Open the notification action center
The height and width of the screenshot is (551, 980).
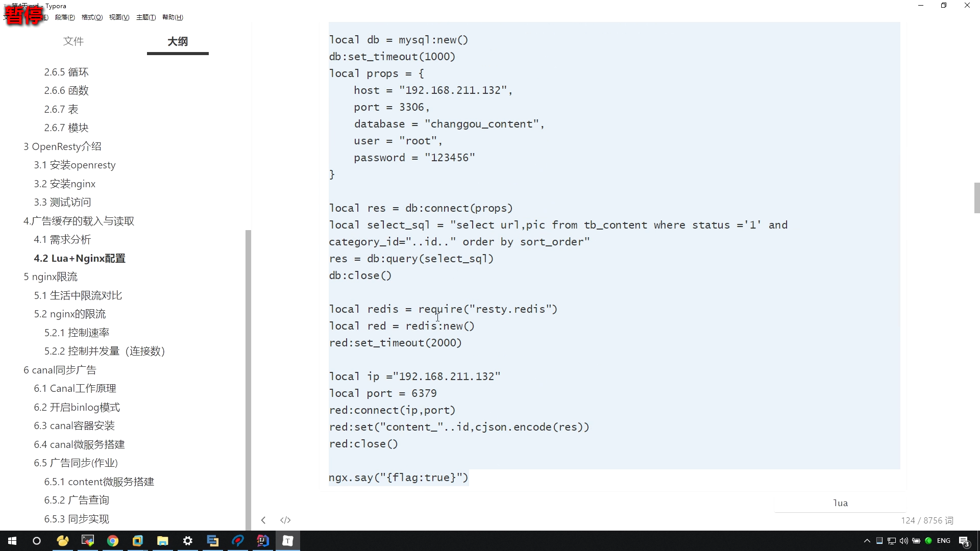(964, 541)
